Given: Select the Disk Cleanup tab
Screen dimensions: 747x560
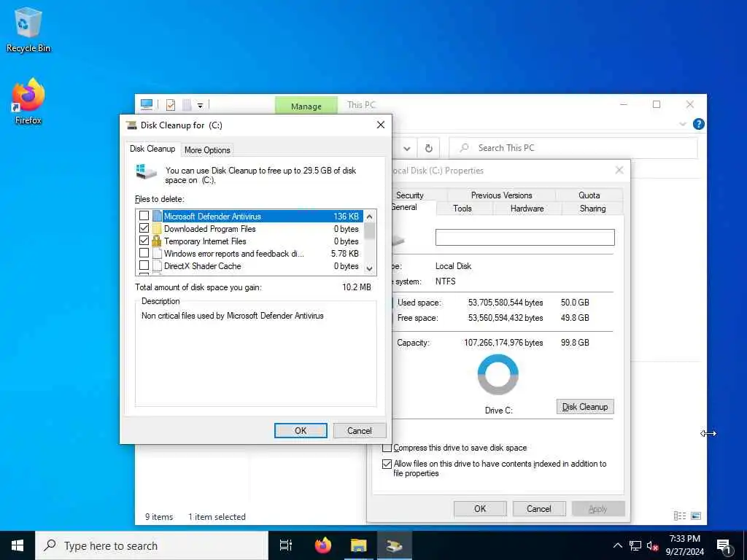Looking at the screenshot, I should [x=152, y=149].
